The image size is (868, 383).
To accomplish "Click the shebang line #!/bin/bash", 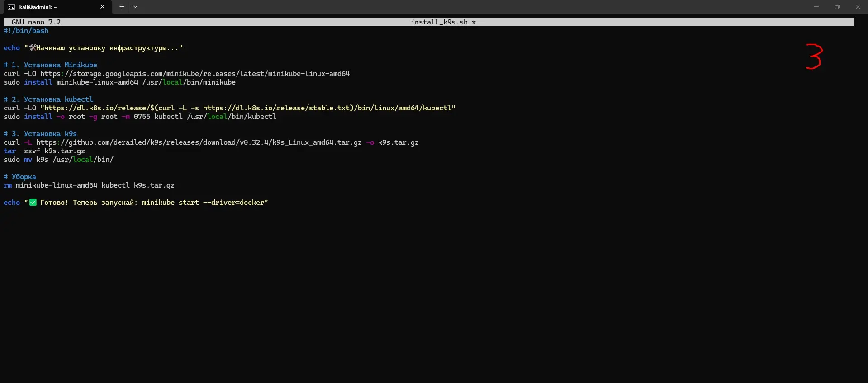I will [x=26, y=31].
